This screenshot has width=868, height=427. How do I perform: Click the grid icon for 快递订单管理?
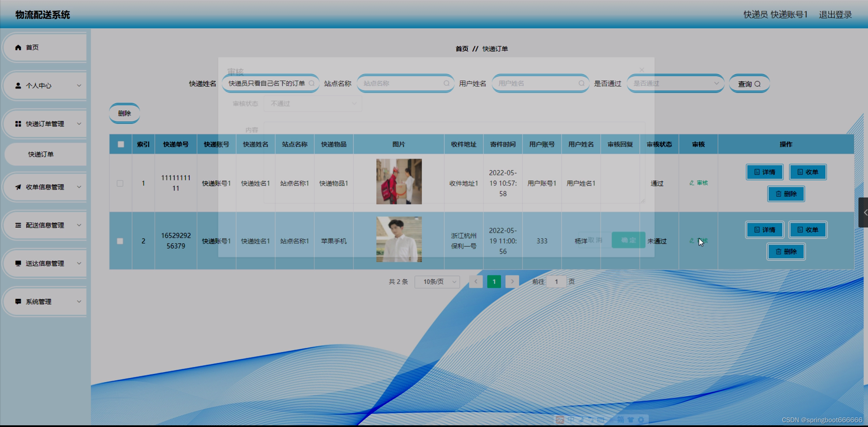pyautogui.click(x=18, y=124)
